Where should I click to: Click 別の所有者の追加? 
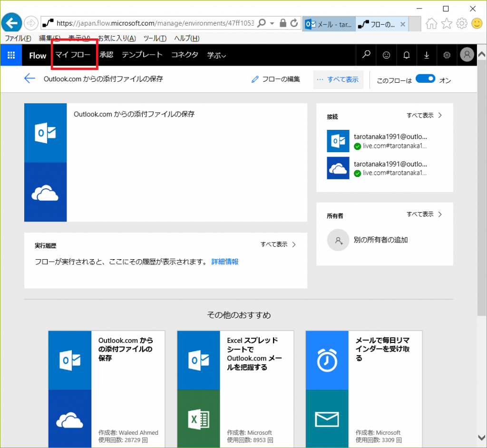(x=381, y=240)
